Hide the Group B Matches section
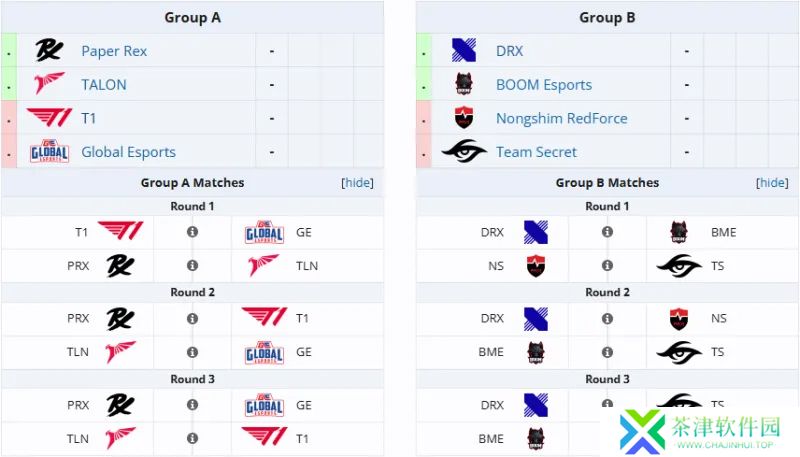The height and width of the screenshot is (457, 800). tap(772, 183)
